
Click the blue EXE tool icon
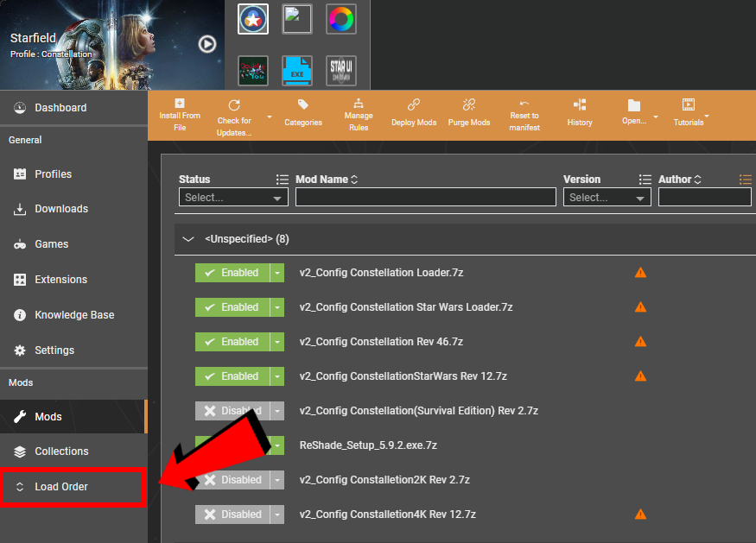point(297,71)
